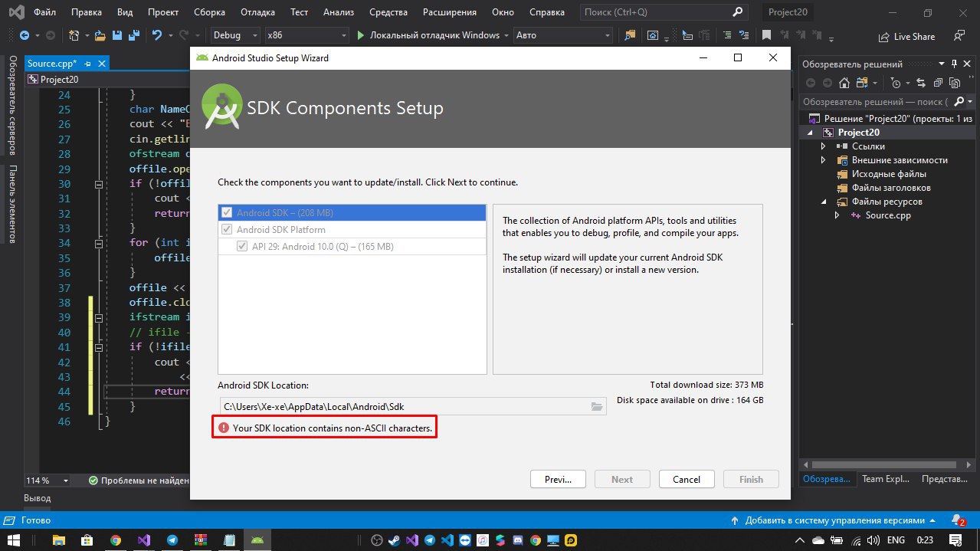Click the Discord icon in the taskbar
The height and width of the screenshot is (551, 980).
pyautogui.click(x=517, y=540)
